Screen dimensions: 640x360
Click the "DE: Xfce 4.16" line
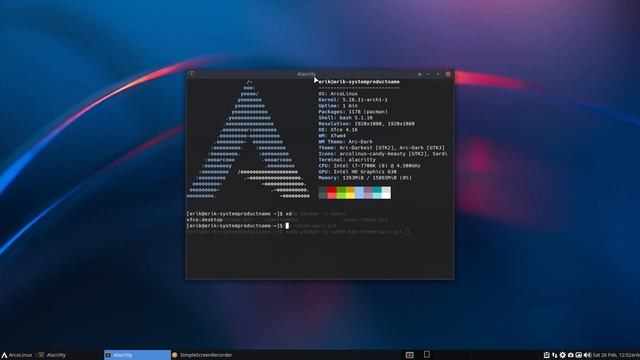click(x=338, y=130)
